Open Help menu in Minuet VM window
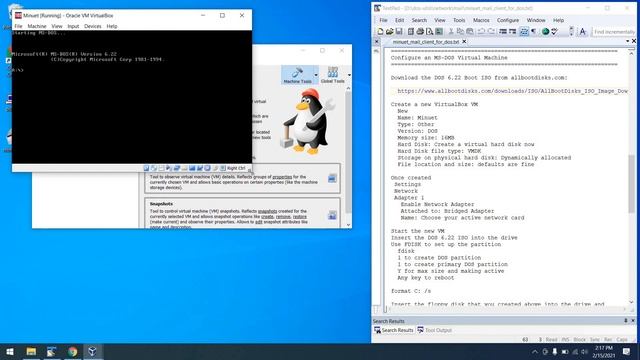Viewport: 640px width, 360px height. pos(112,26)
